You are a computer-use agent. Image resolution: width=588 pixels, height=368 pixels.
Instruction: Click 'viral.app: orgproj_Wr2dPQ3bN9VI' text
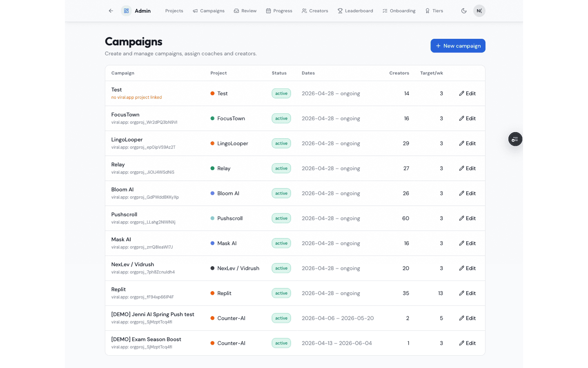(x=144, y=122)
